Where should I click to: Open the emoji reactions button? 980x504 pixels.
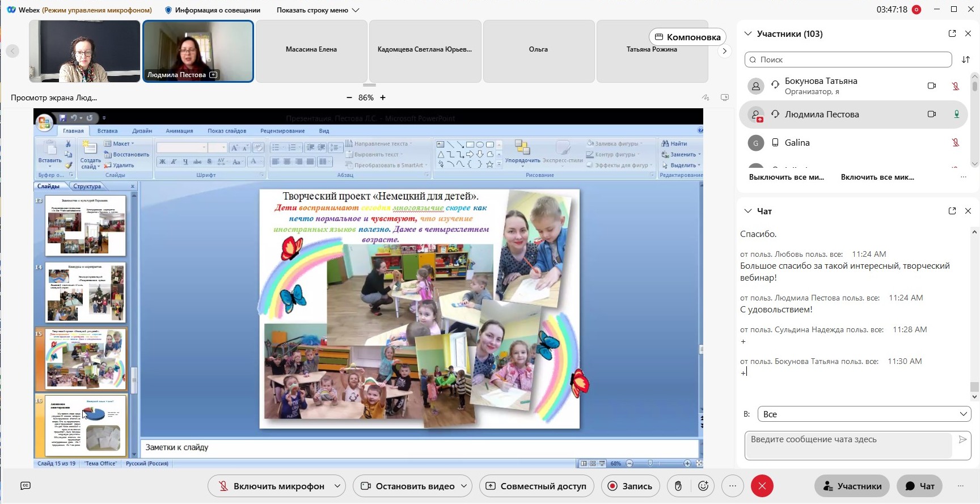point(703,486)
